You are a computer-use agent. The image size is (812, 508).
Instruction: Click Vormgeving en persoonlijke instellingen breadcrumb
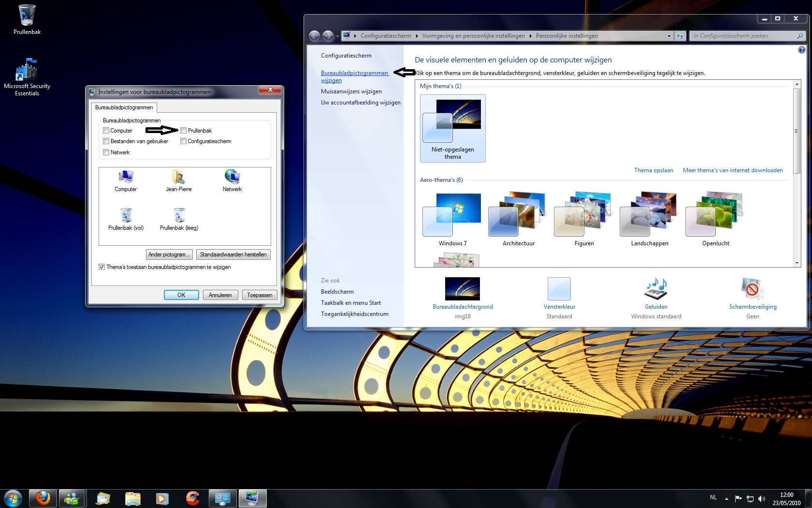click(473, 36)
